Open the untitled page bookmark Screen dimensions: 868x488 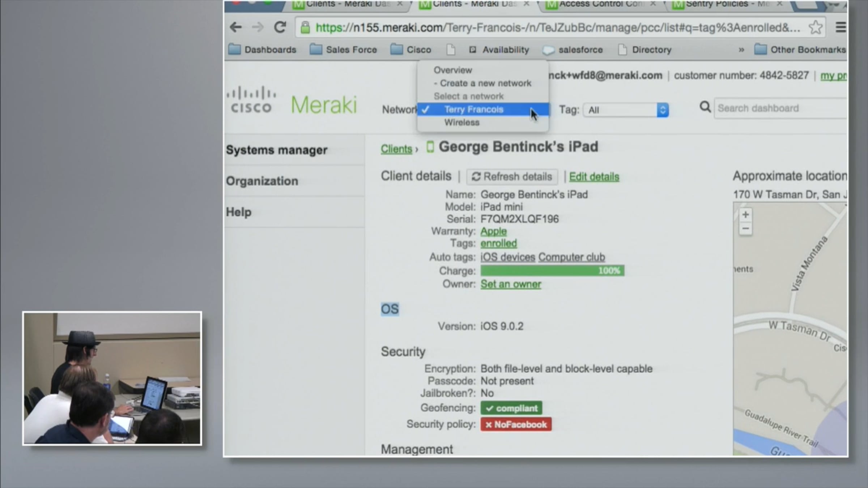click(451, 50)
